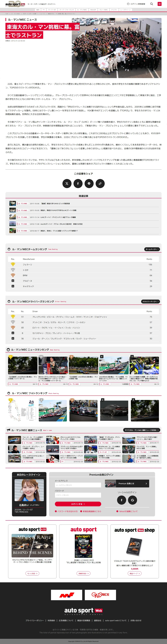Select the スーパーフォーミュラ navigation tab

pyautogui.click(x=67, y=10)
